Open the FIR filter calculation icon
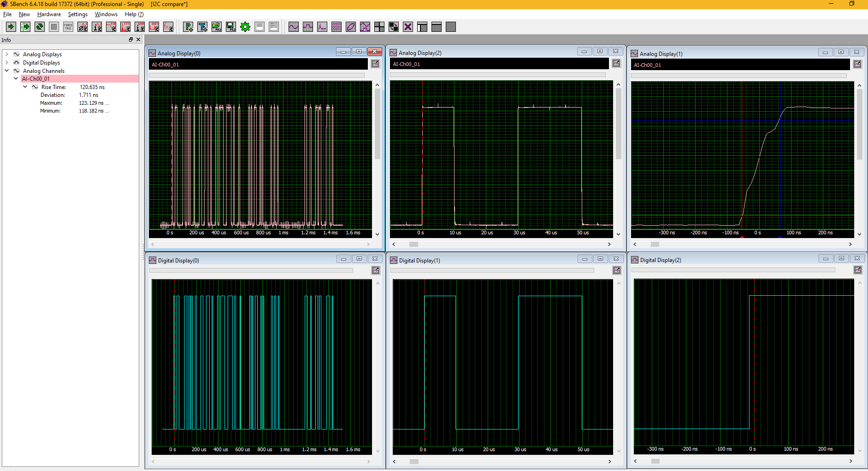 pos(111,27)
